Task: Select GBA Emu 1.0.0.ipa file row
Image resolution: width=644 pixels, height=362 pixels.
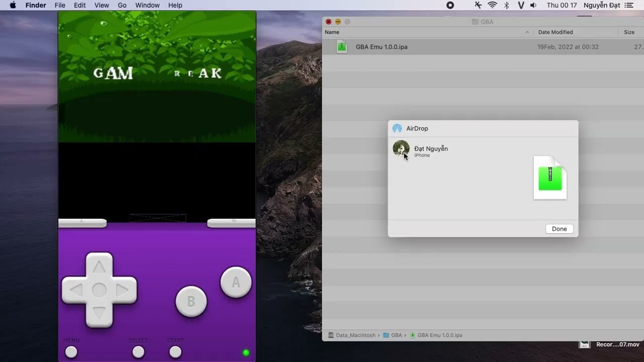Action: click(483, 47)
